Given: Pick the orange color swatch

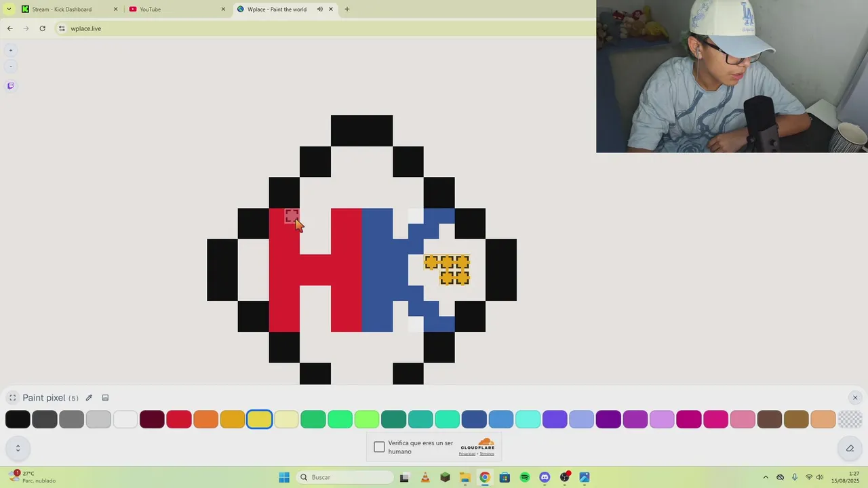Looking at the screenshot, I should point(205,420).
